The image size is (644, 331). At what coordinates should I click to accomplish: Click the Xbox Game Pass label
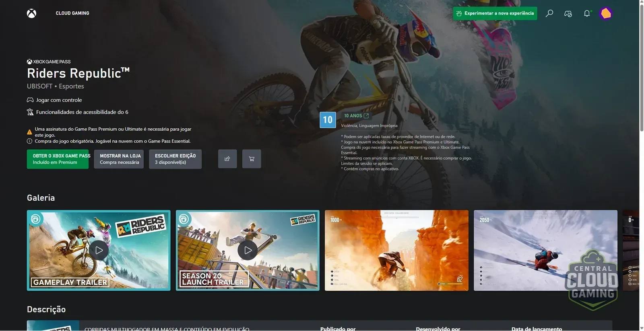pos(49,62)
